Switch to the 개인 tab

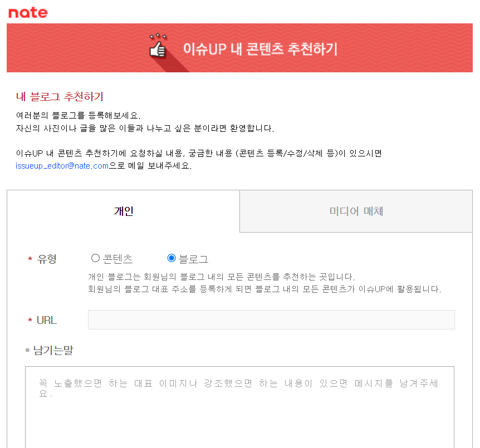(124, 211)
